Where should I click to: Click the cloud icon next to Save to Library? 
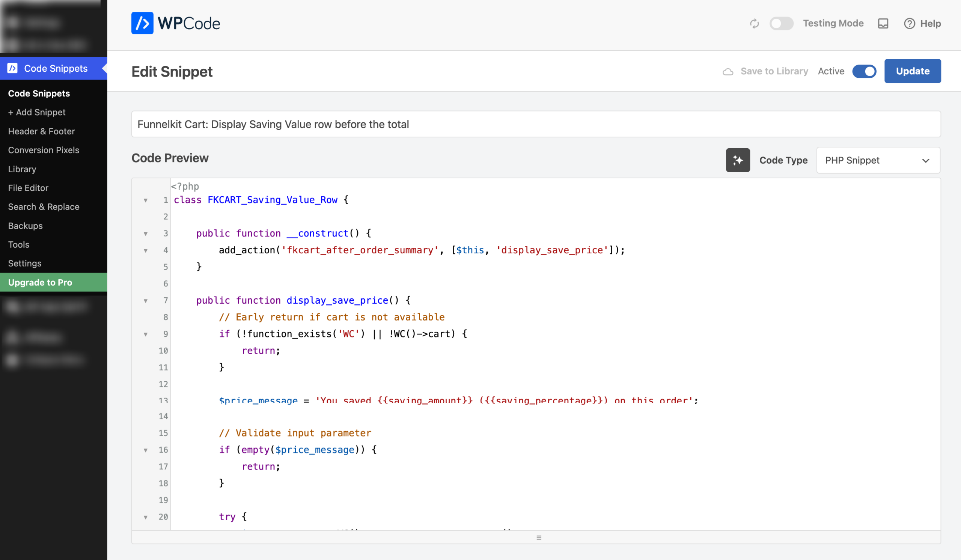coord(728,71)
